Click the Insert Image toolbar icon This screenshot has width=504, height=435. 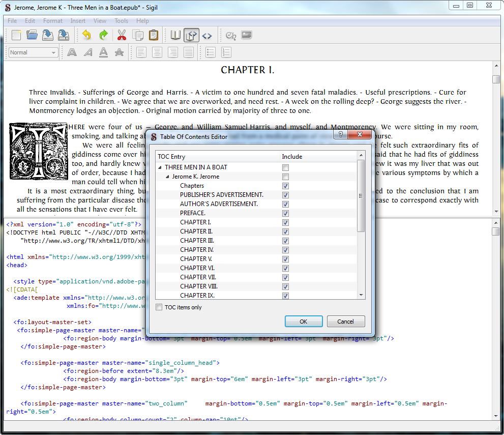247,35
